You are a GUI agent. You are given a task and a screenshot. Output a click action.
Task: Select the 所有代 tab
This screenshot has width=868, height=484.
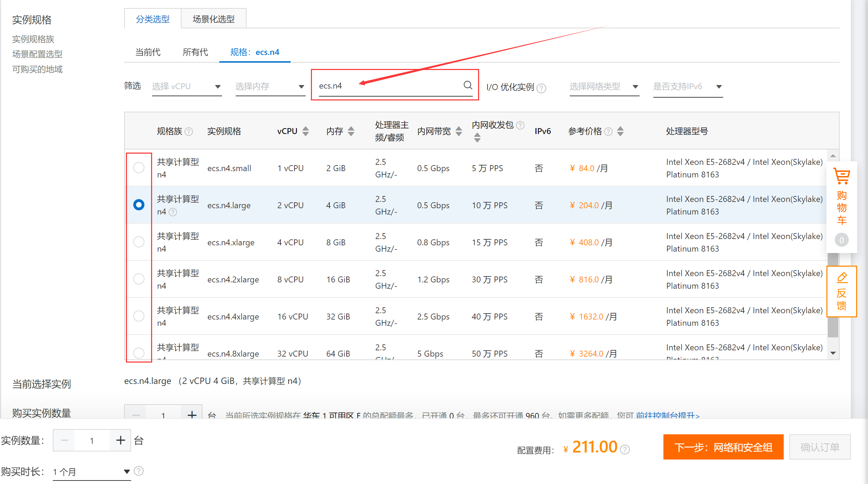click(x=195, y=52)
